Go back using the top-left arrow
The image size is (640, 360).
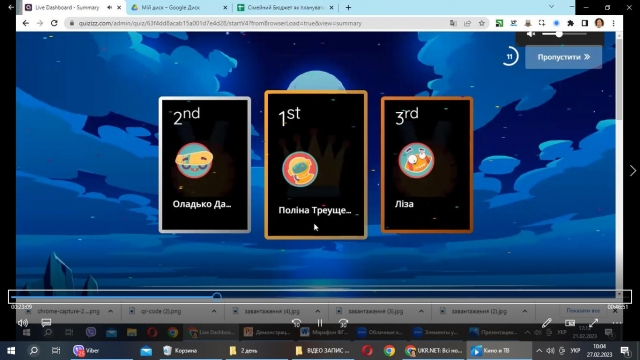(x=11, y=7)
